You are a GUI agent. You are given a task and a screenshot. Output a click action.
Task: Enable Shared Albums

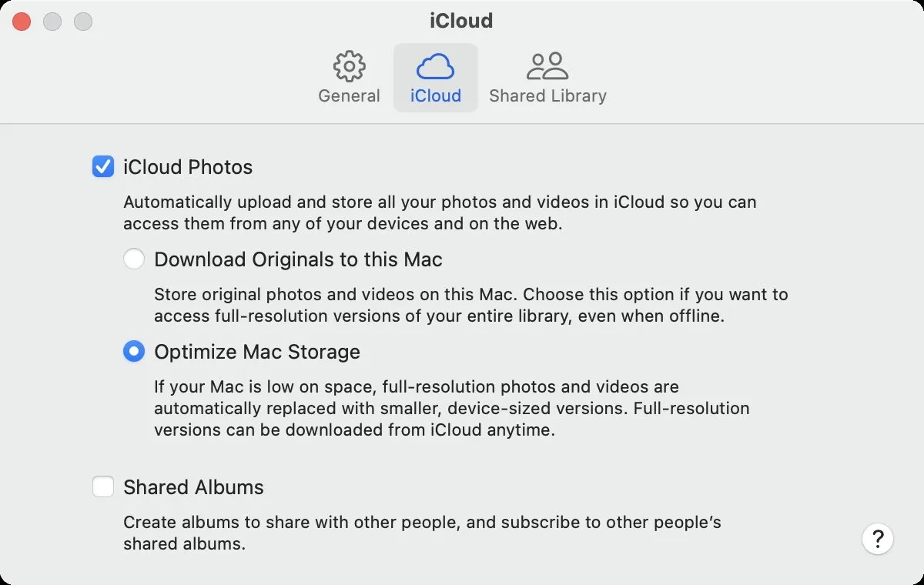coord(102,486)
